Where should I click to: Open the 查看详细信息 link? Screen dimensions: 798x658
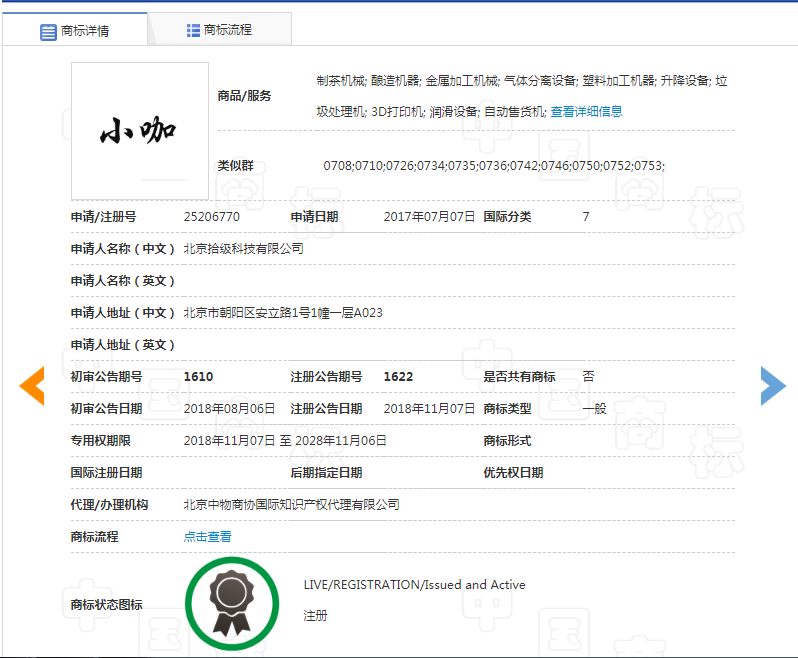(586, 112)
